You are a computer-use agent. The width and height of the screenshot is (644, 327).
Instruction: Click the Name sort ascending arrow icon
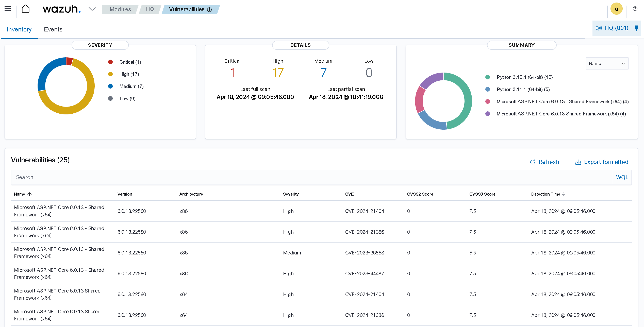(29, 194)
